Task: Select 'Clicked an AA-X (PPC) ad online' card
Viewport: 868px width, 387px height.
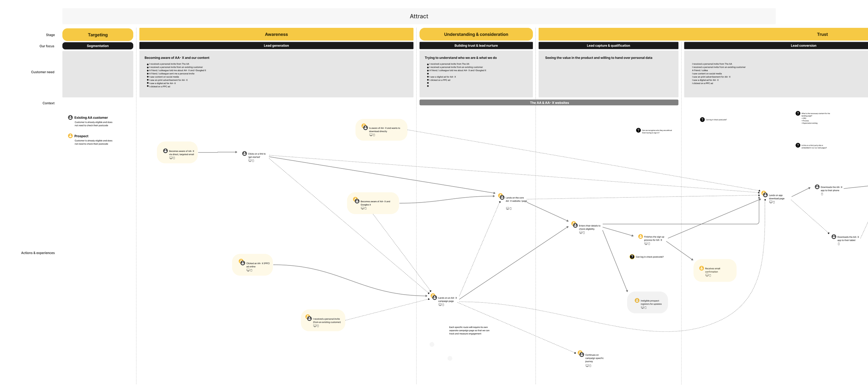Action: pyautogui.click(x=253, y=265)
